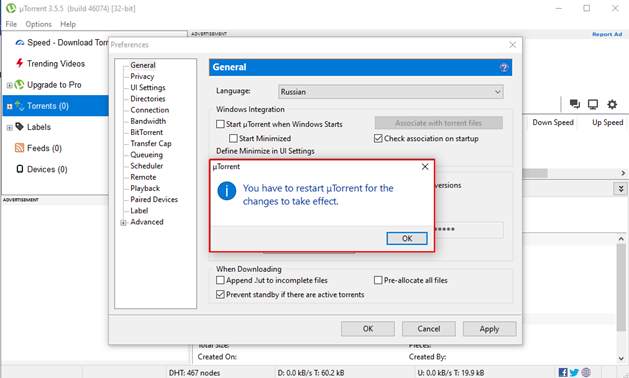Select UI Settings in preferences tree
Viewport: 629px width, 378px height.
pyautogui.click(x=148, y=87)
